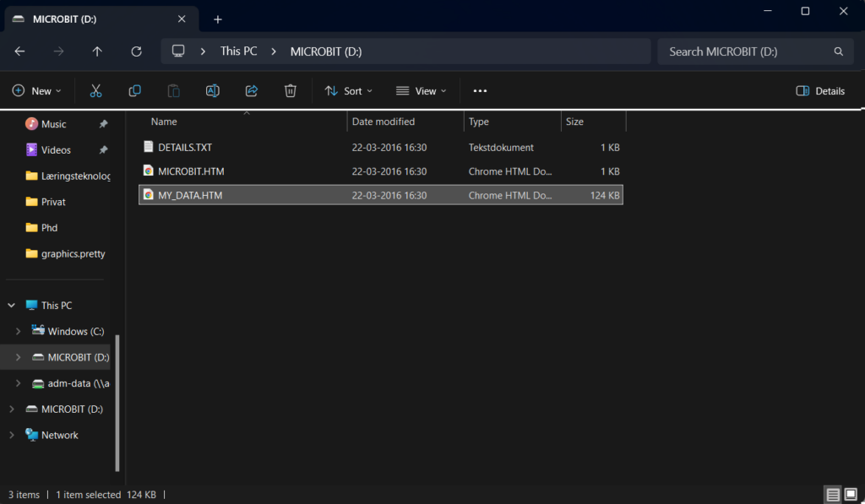
Task: Select This PC in navigation pane
Action: [57, 305]
